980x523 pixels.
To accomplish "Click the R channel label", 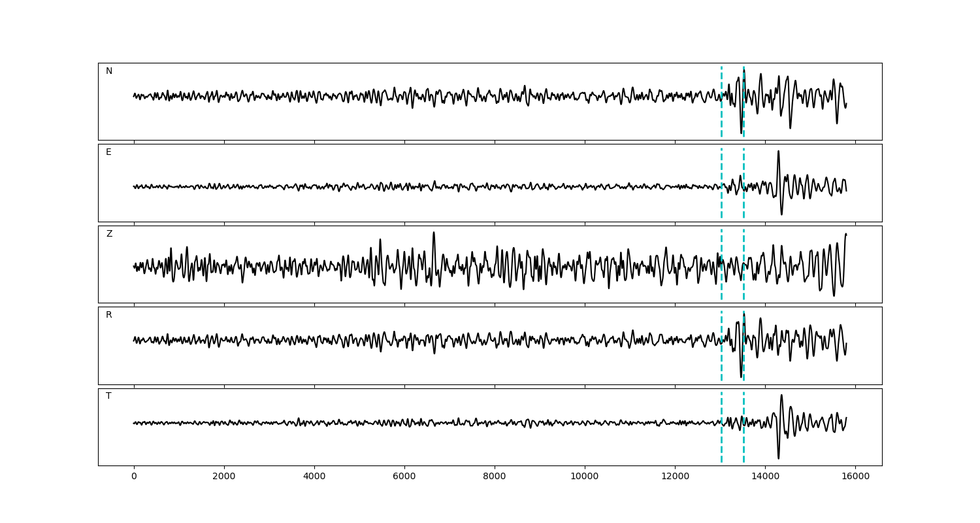I will (x=109, y=315).
